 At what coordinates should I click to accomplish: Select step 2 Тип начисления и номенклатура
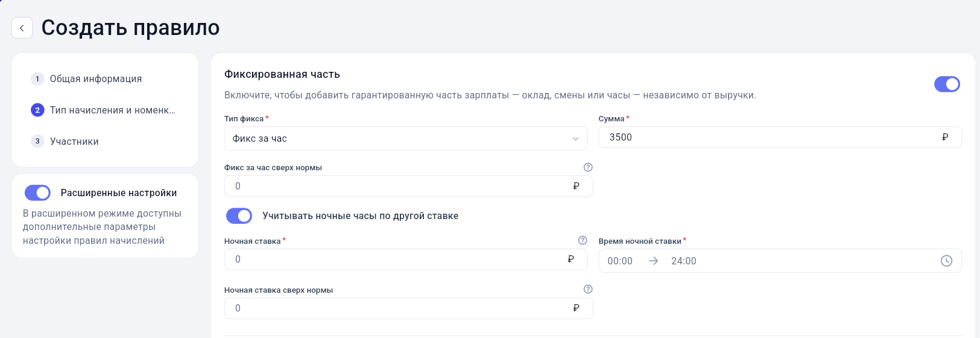(x=103, y=110)
